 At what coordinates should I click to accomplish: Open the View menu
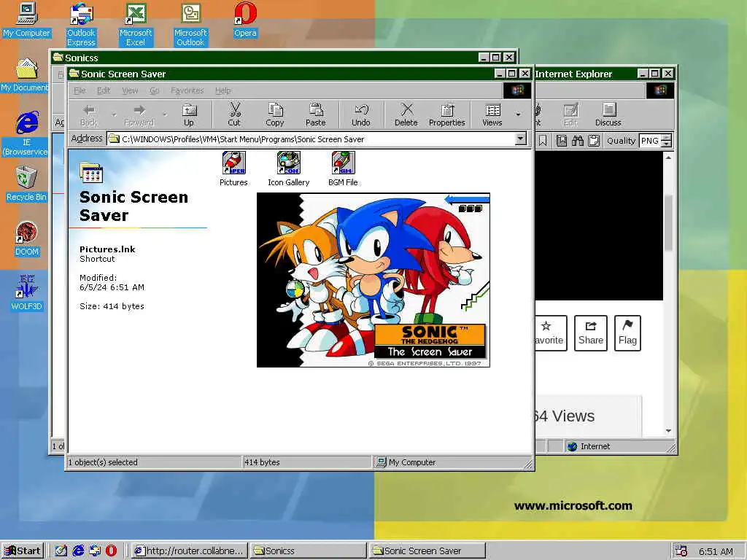coord(130,90)
